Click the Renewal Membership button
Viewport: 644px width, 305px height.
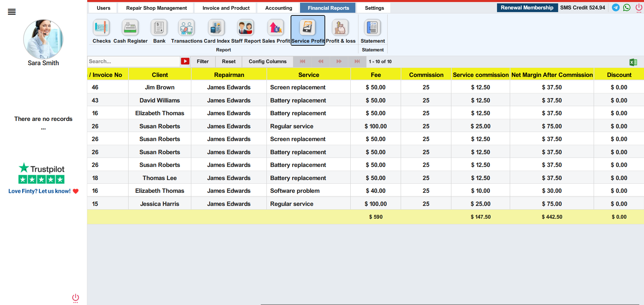click(x=527, y=8)
